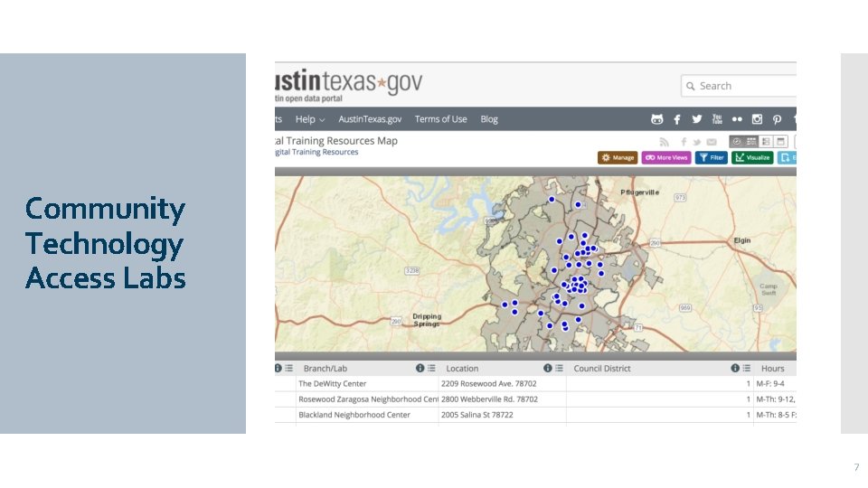
Task: Follow the Digital Training Resources link
Action: [316, 152]
